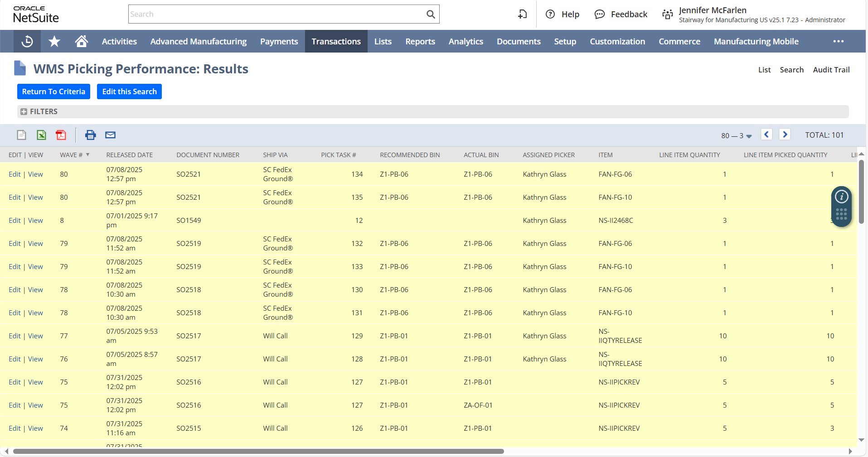Open the Customization menu

tap(617, 42)
